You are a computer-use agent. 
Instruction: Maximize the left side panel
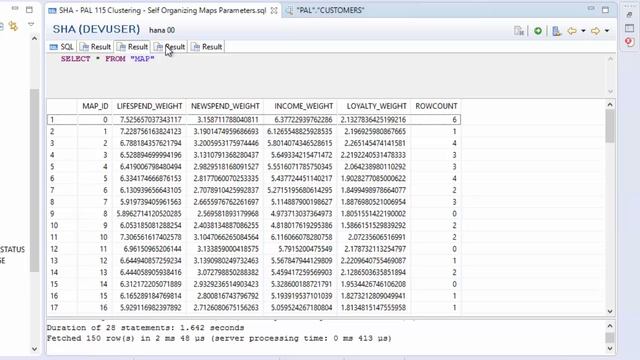[x=29, y=9]
